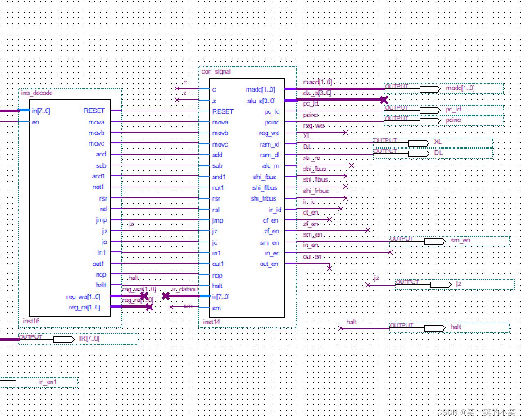Select the XL output pin symbol

(418, 143)
